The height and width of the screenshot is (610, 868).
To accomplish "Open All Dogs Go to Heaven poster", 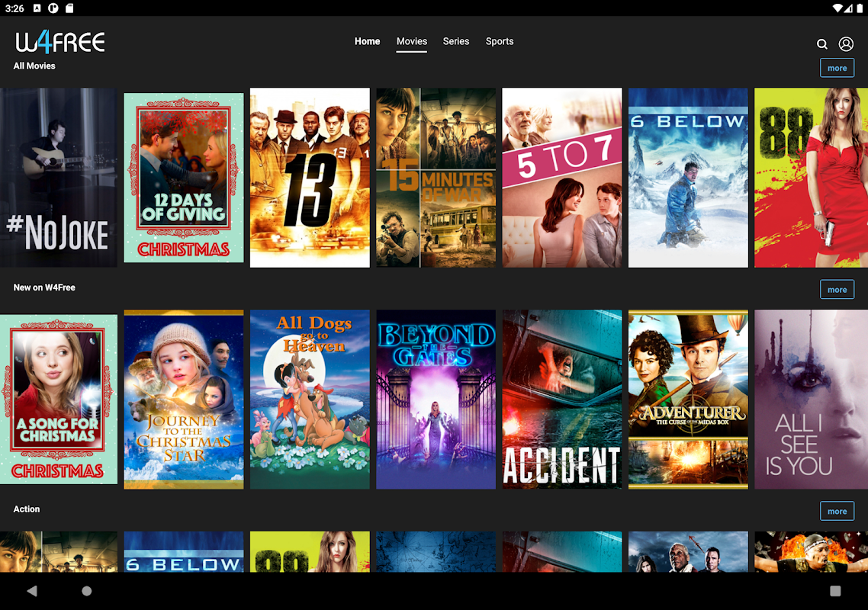I will pos(310,399).
